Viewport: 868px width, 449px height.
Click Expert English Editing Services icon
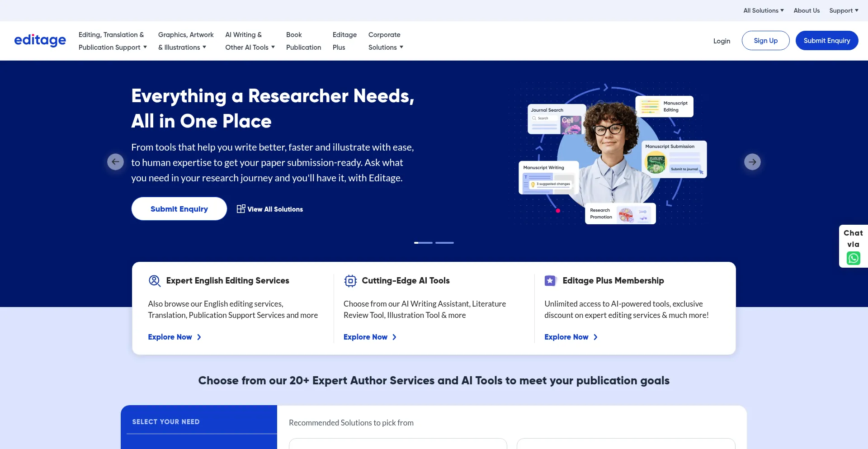point(155,281)
